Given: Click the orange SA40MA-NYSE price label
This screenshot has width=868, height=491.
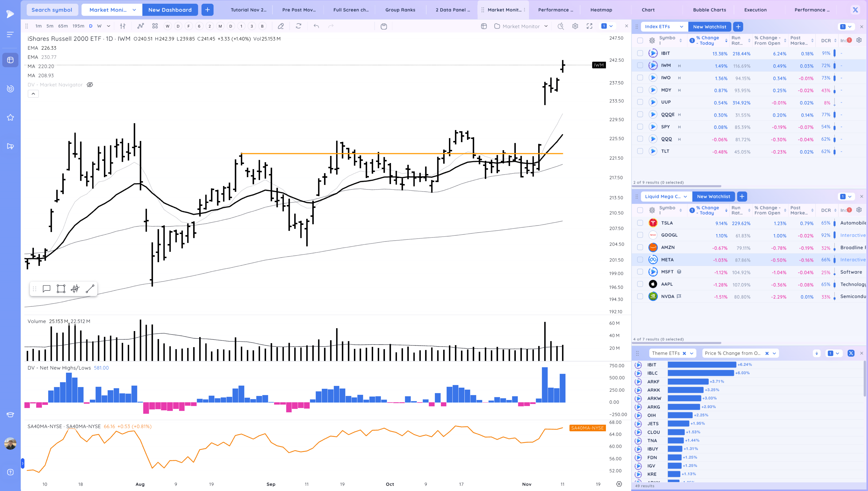Looking at the screenshot, I should click(587, 428).
